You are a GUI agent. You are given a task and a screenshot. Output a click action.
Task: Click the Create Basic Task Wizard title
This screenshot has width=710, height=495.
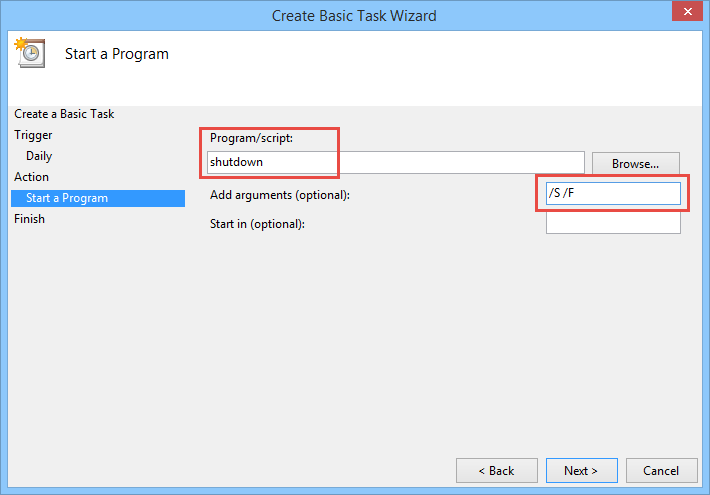354,16
